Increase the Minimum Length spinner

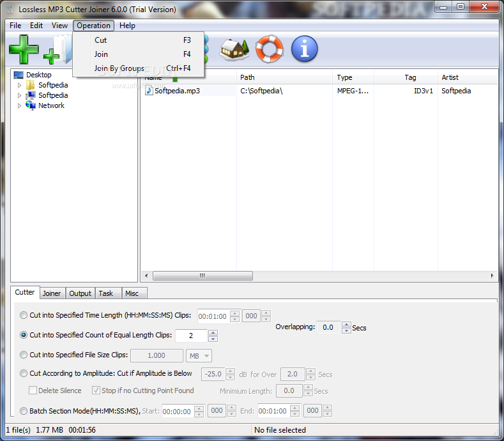click(x=308, y=387)
